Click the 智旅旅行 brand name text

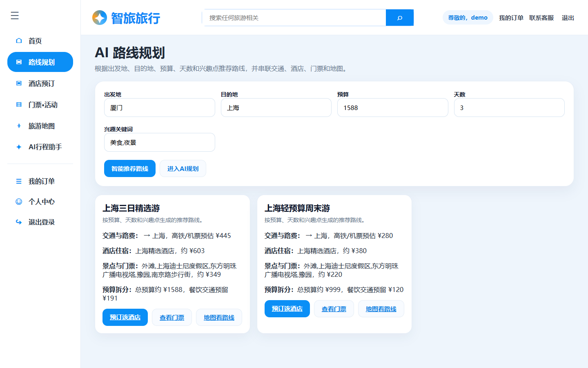click(x=136, y=18)
